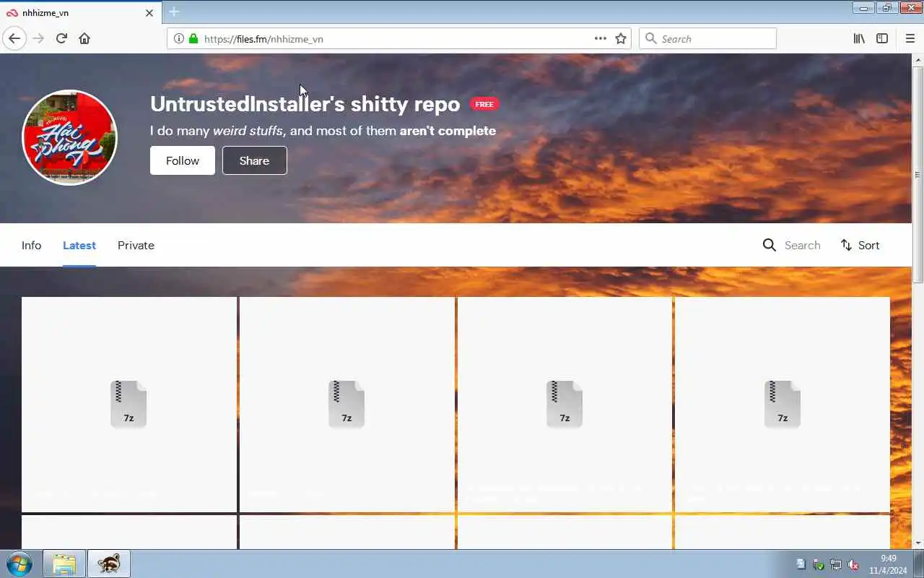Click the profile description text under the title
The height and width of the screenshot is (578, 924).
coord(323,131)
